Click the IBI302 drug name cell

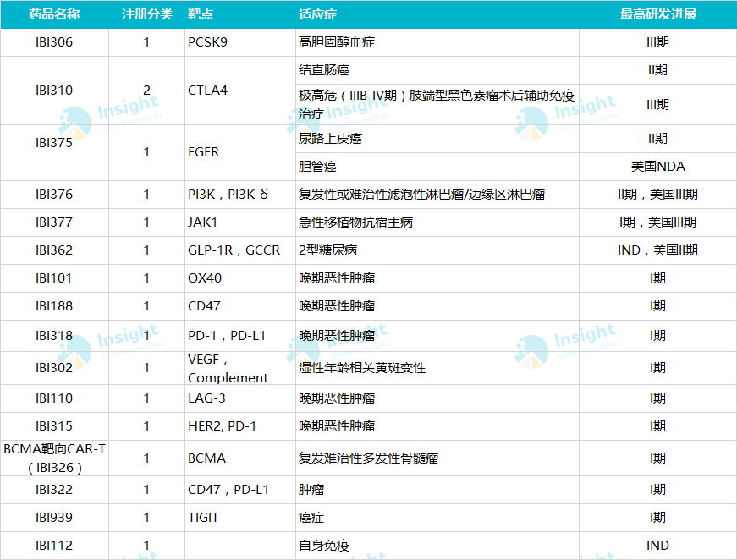click(x=54, y=368)
